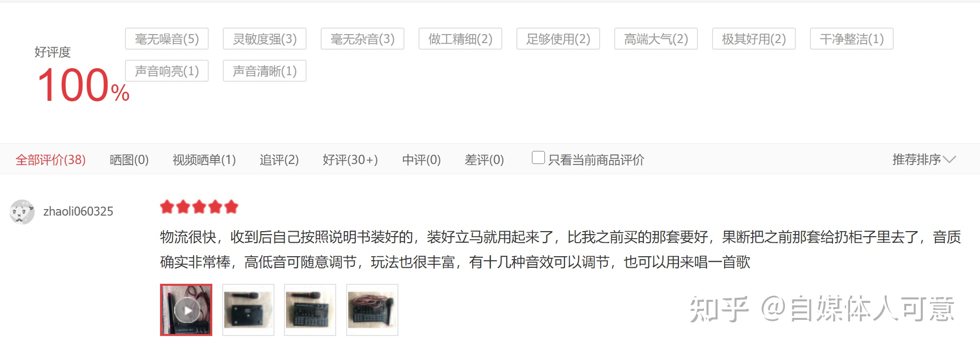
Task: Open the 视频晒单(1) tab
Action: [x=204, y=160]
